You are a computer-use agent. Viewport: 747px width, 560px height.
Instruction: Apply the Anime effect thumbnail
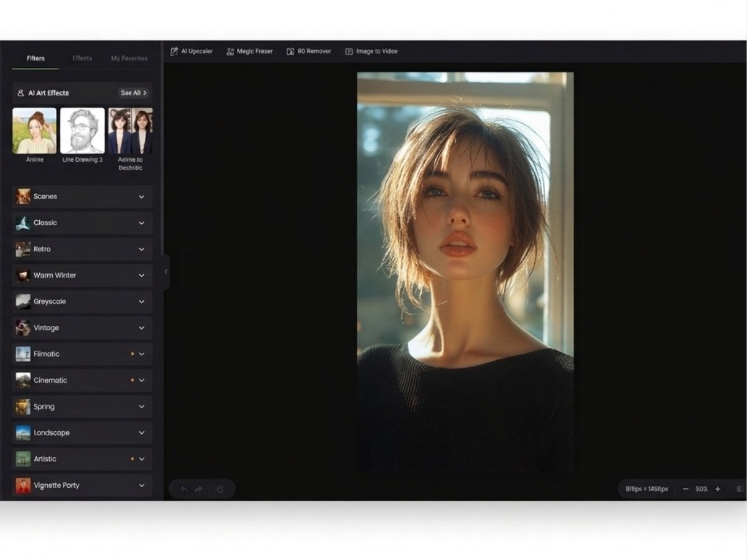click(x=34, y=131)
